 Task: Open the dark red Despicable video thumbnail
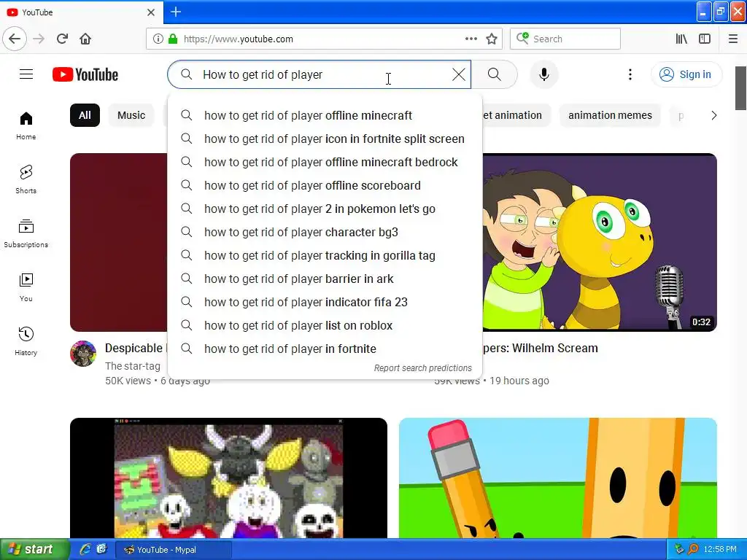coord(119,242)
